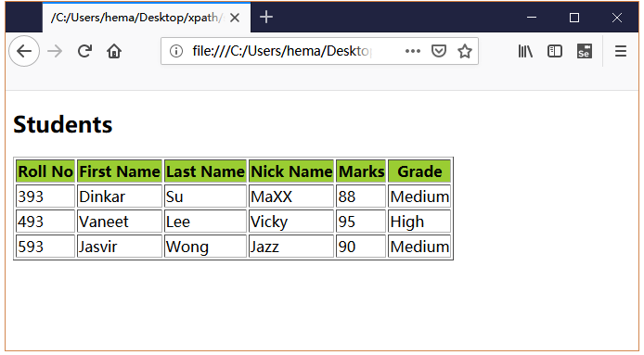Close the xpath file tab
644x355 pixels.
click(x=235, y=18)
